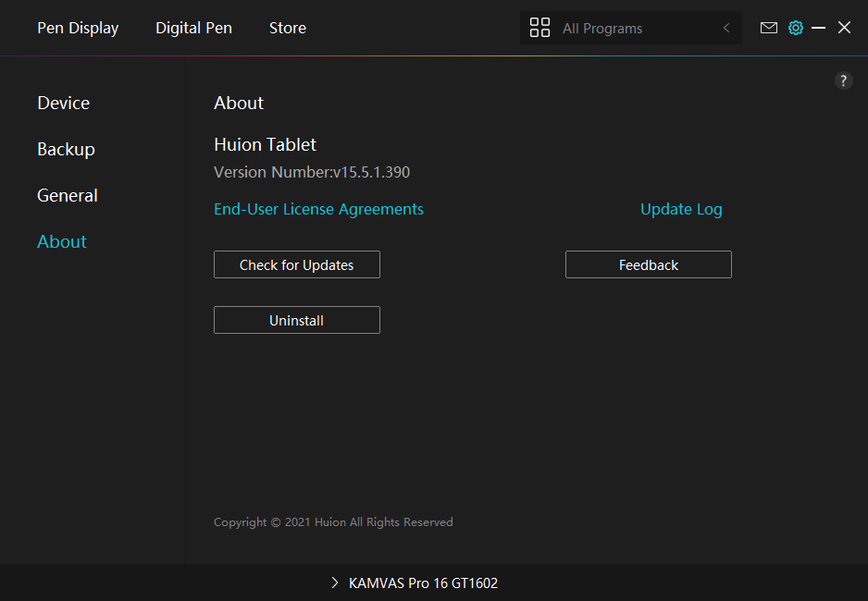
Task: Click the All Programs grid icon
Action: [539, 28]
